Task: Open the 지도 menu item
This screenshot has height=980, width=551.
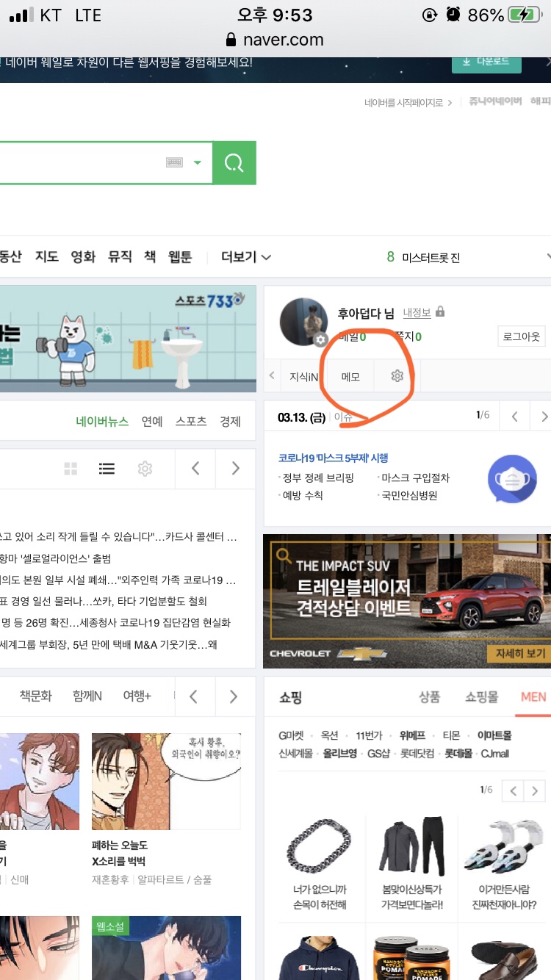Action: (x=46, y=257)
